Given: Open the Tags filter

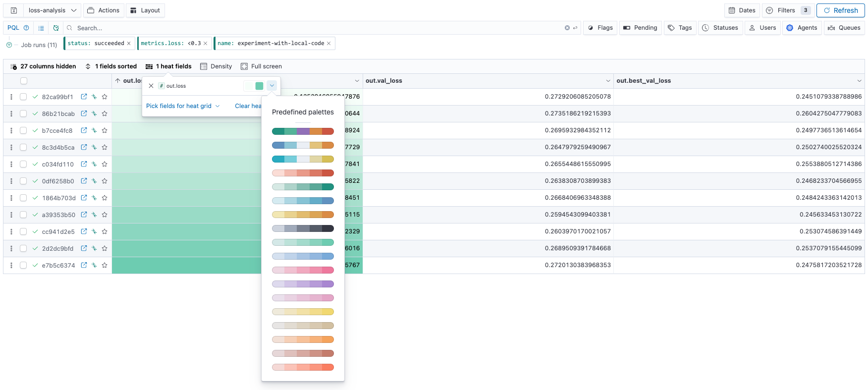Looking at the screenshot, I should [x=680, y=28].
